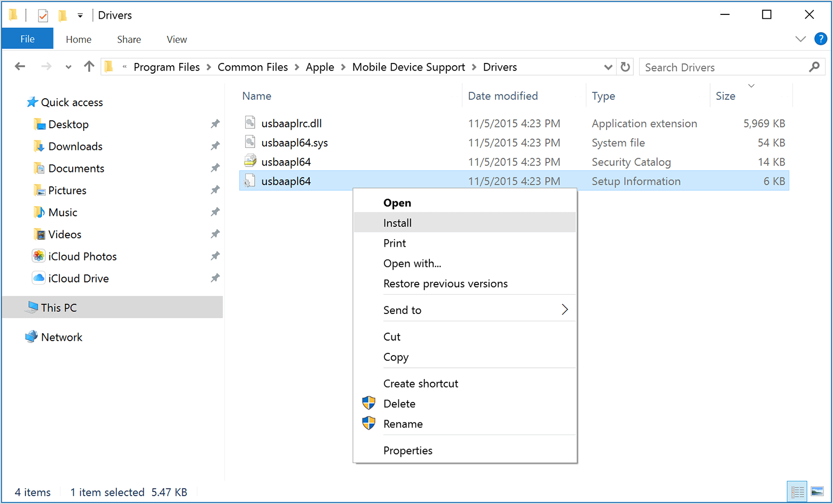Switch to Details view in the status bar
Viewport: 833px width, 504px height.
[797, 491]
